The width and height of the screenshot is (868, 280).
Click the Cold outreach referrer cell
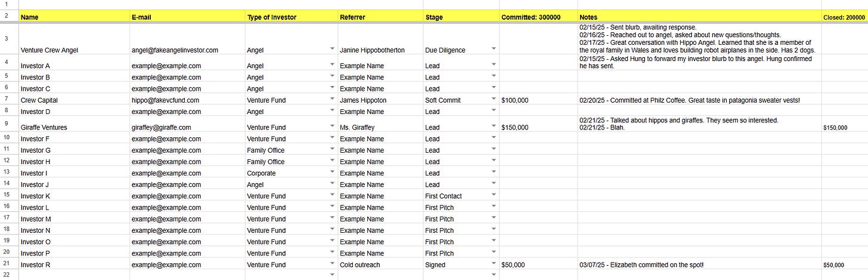pyautogui.click(x=380, y=264)
